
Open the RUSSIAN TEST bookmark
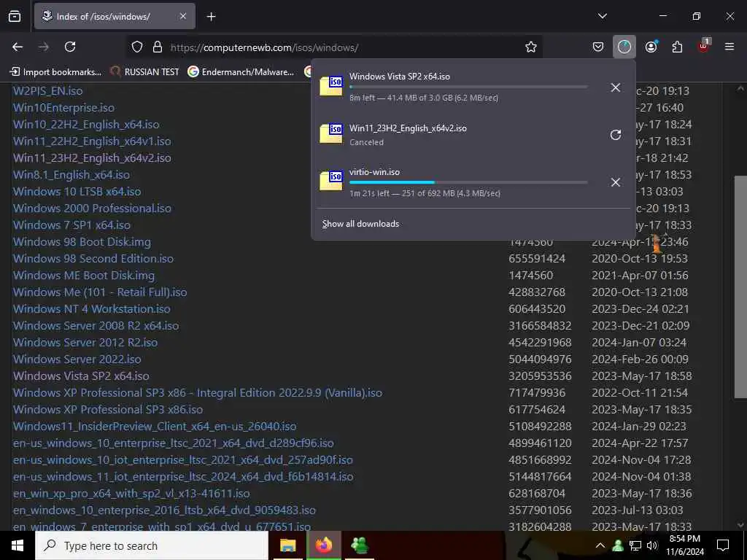pos(144,72)
